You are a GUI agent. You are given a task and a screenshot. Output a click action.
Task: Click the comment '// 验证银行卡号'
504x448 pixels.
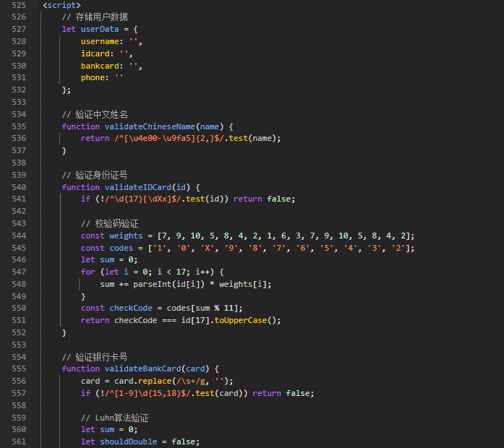pyautogui.click(x=95, y=357)
